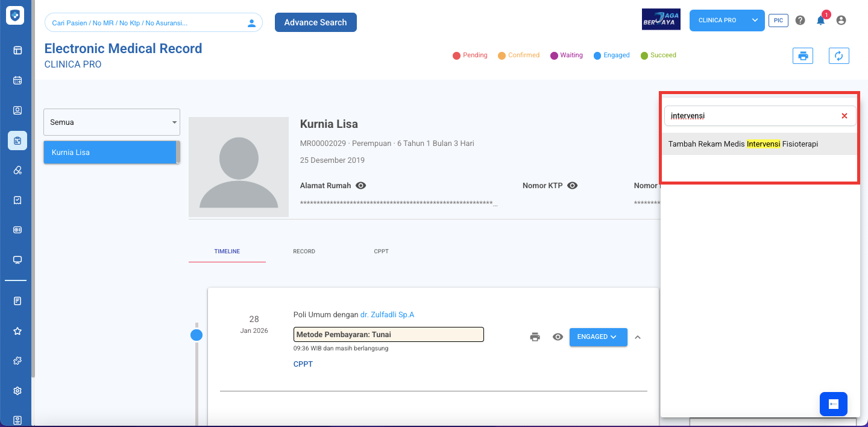Click the refresh icon button
Viewport: 868px width, 427px height.
click(838, 55)
